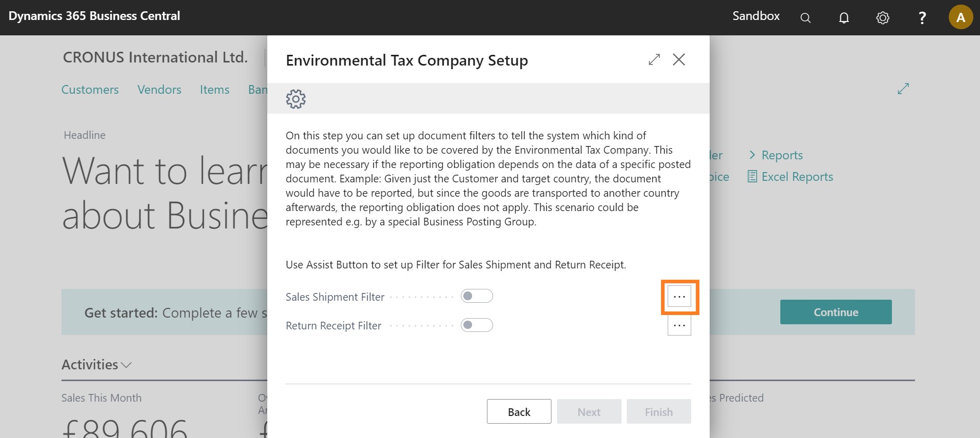Toggle the Sales Shipment Filter switch
The width and height of the screenshot is (980, 438).
coord(477,296)
